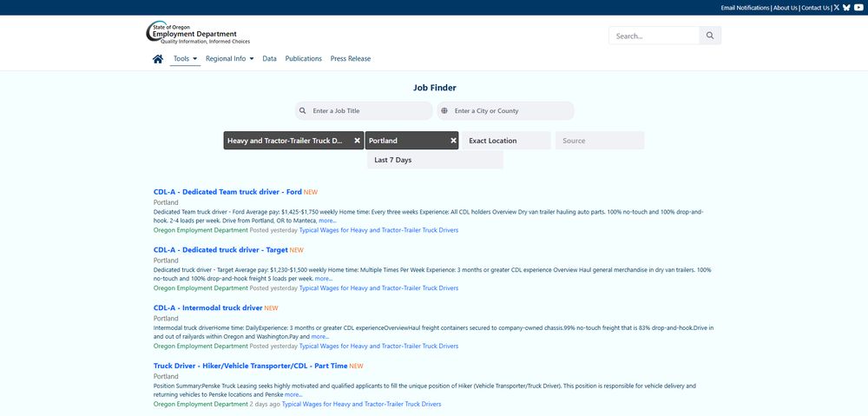Screen dimensions: 868x416
Task: Remove the Heavy and Tractor-Trailer Truck filter
Action: click(x=357, y=141)
